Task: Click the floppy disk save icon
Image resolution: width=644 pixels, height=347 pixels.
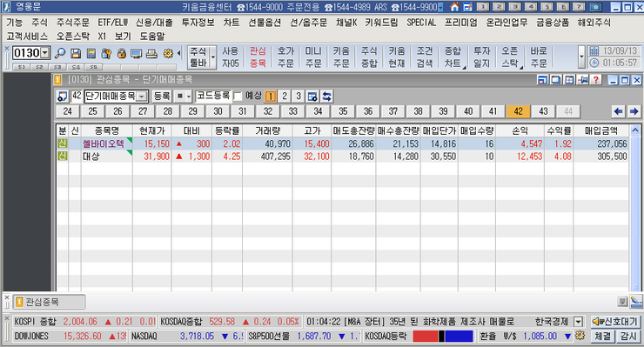Action: pyautogui.click(x=75, y=53)
